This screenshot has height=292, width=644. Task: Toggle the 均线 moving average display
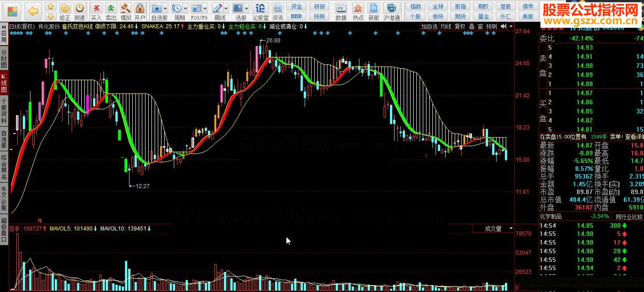point(446,26)
